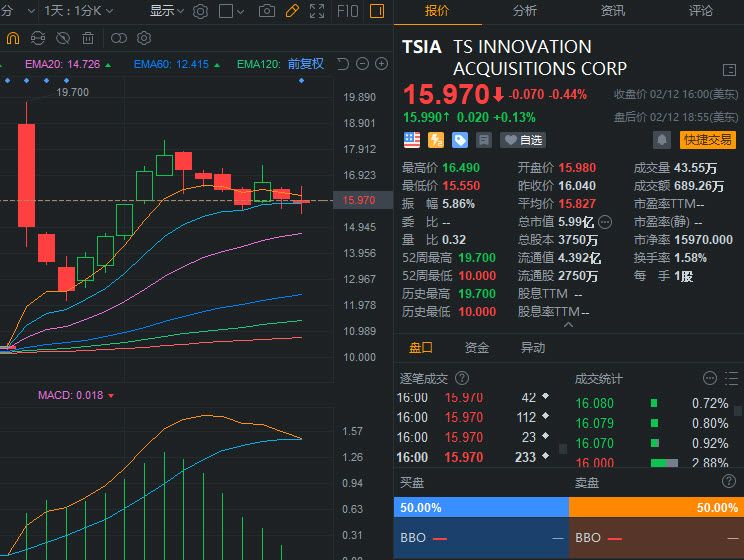This screenshot has height=560, width=744.
Task: Click the 19.700 high price marker
Action: (73, 92)
